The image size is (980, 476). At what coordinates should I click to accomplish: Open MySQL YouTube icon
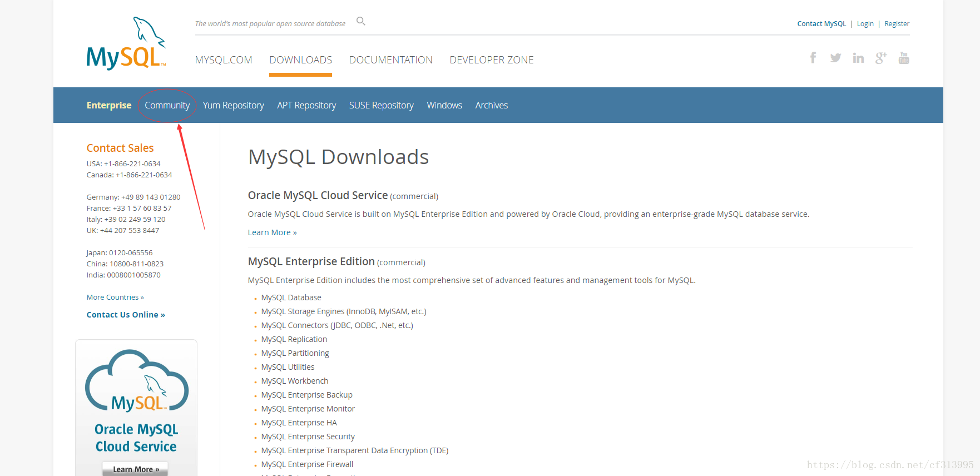(904, 58)
